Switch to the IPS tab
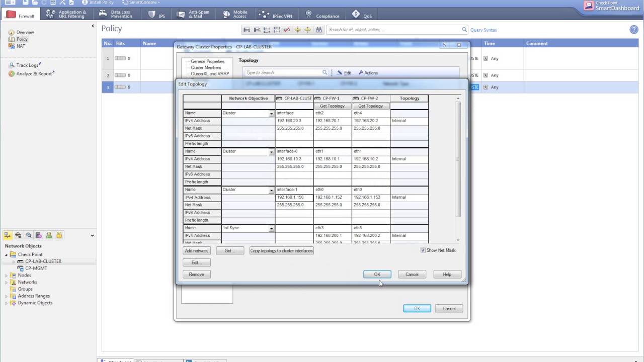Viewport: 644px width, 362px height. 156,15
